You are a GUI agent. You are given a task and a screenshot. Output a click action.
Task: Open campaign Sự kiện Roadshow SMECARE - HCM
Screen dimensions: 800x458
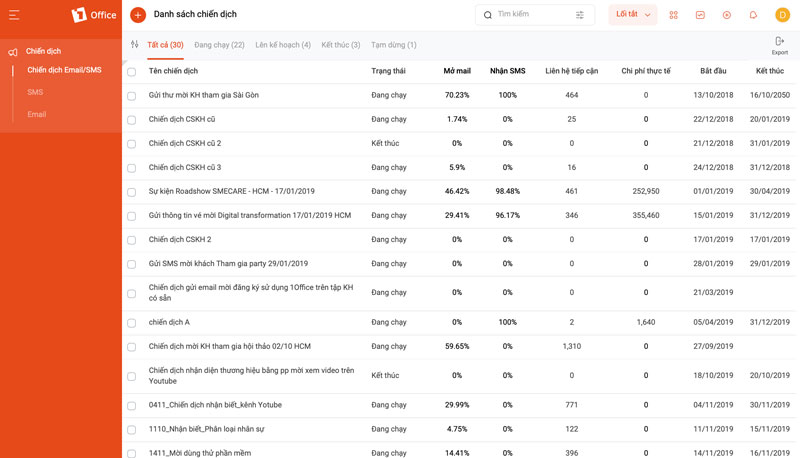(x=232, y=191)
